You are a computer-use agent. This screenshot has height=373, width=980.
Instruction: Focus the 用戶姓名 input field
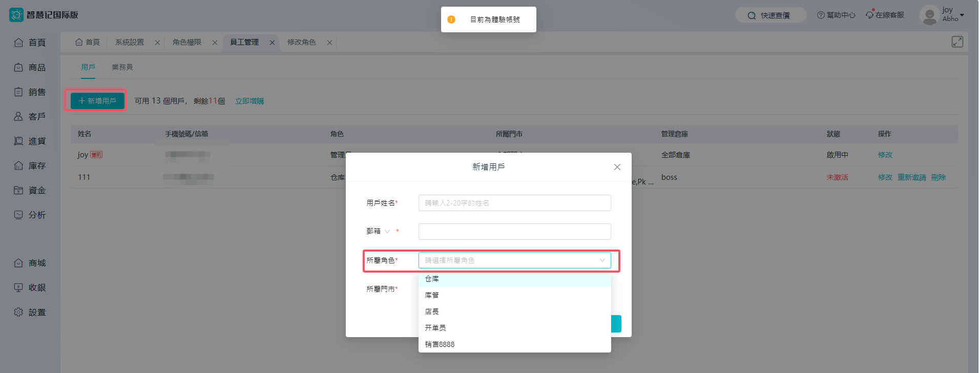click(x=514, y=203)
